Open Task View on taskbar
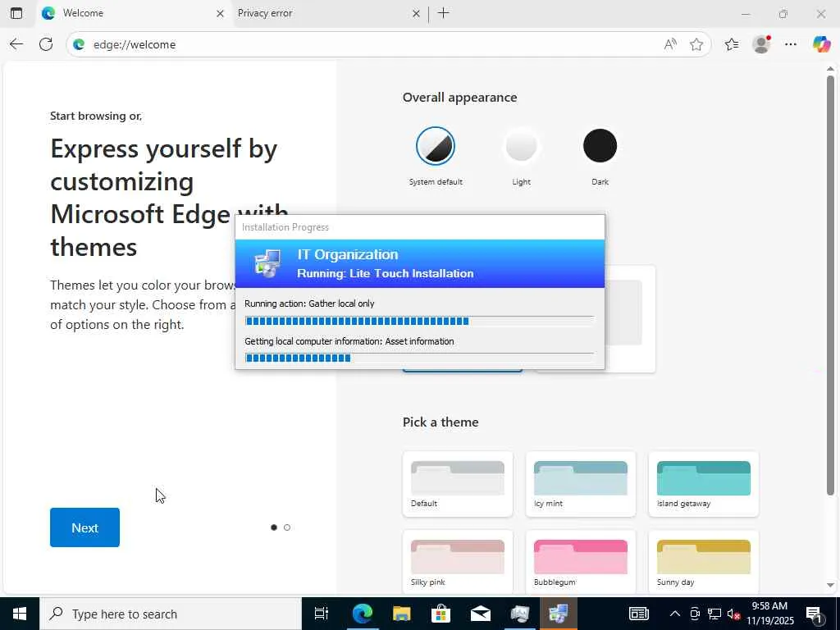This screenshot has width=840, height=630. point(322,614)
